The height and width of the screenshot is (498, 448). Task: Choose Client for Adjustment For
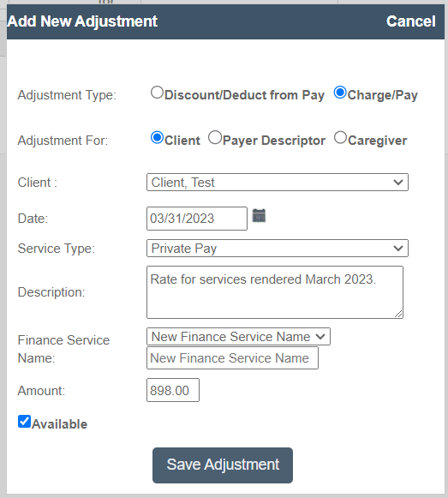157,138
